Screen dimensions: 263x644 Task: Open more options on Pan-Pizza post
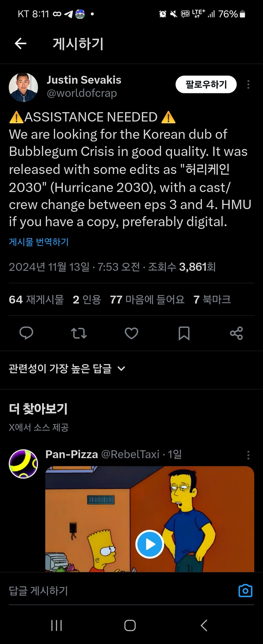tap(248, 455)
